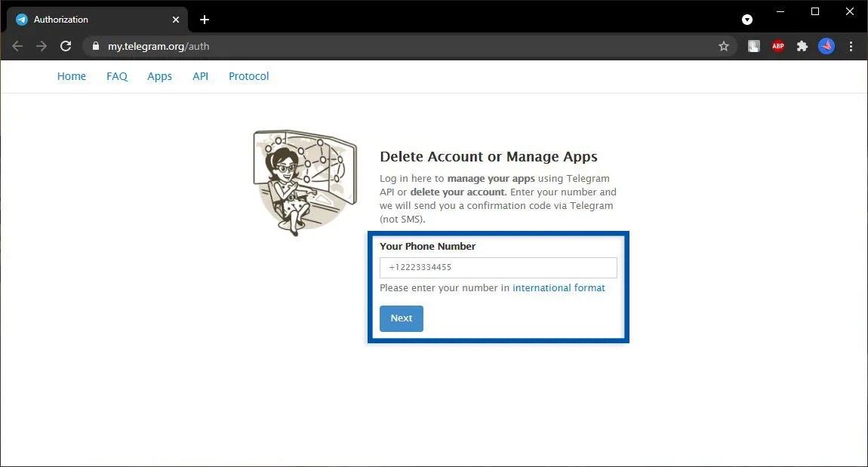Focus the Your Phone Number field
The image size is (868, 467).
pos(498,268)
